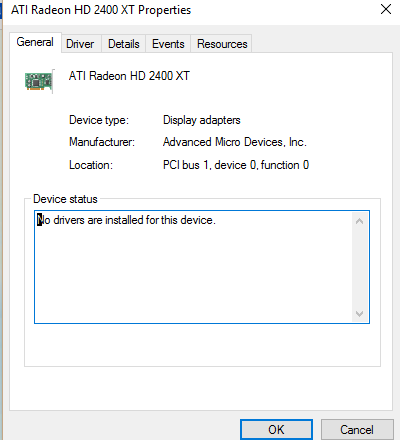This screenshot has height=440, width=400.
Task: Click the Device status group label
Action: click(65, 199)
